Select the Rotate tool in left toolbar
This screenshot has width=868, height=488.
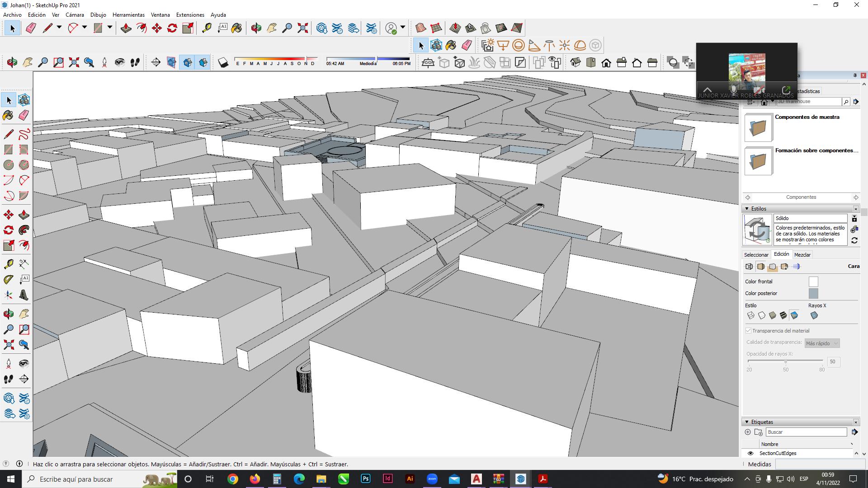(9, 230)
